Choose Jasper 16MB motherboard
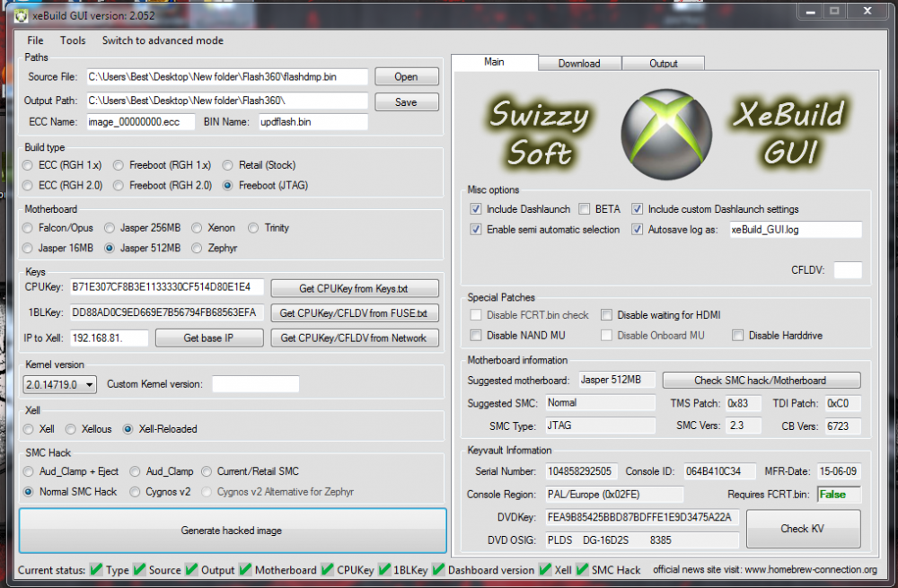Image resolution: width=898 pixels, height=588 pixels. coord(57,248)
